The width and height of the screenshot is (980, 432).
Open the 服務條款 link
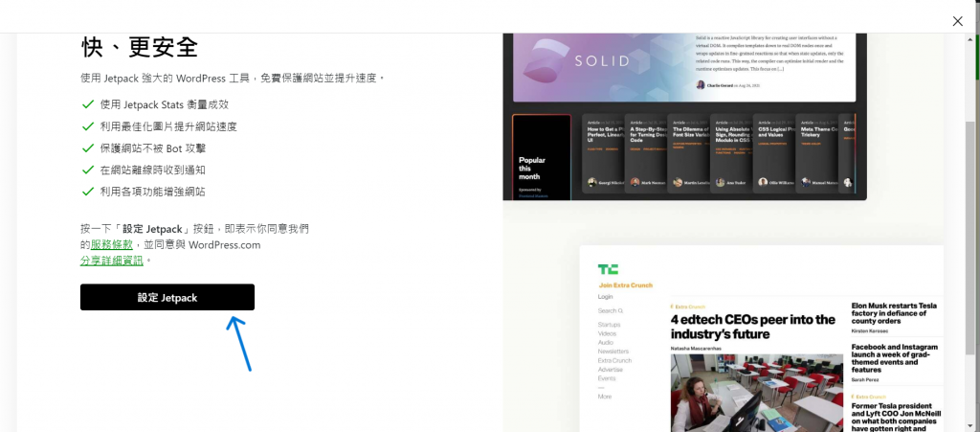click(111, 244)
